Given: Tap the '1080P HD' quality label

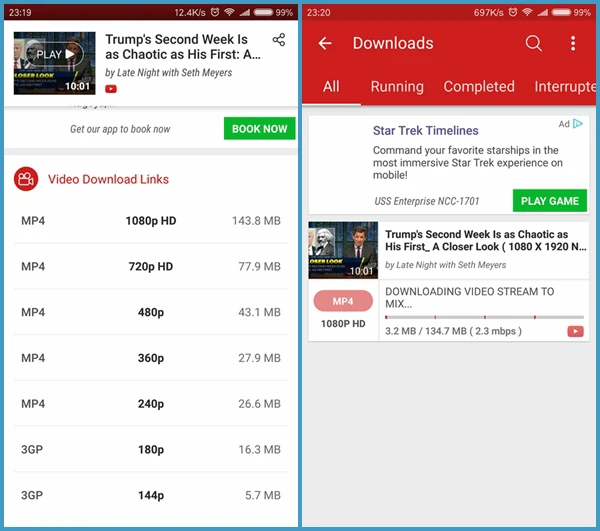Looking at the screenshot, I should (x=343, y=324).
